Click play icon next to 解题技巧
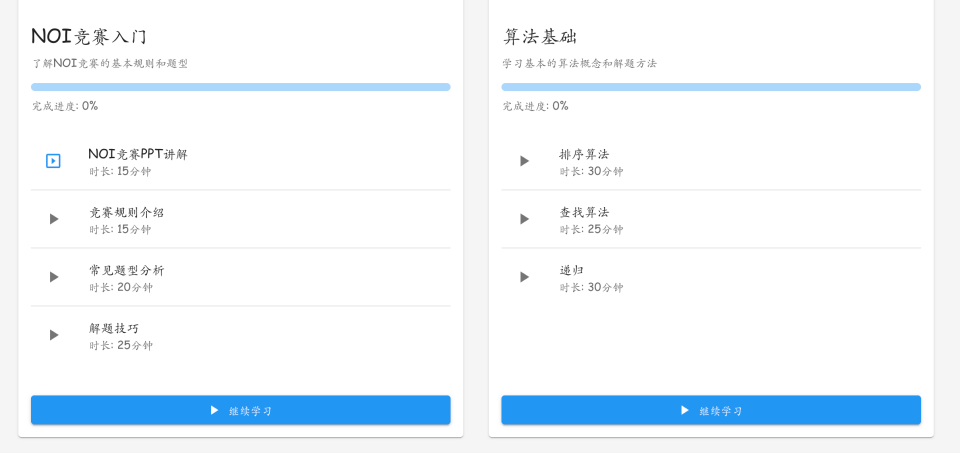This screenshot has width=960, height=453. click(54, 335)
